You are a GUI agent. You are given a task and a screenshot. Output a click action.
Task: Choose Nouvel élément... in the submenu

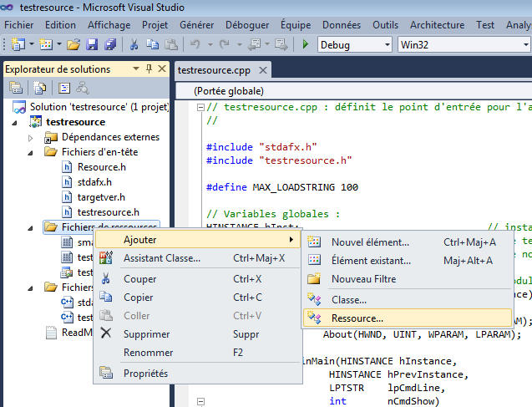click(408, 242)
